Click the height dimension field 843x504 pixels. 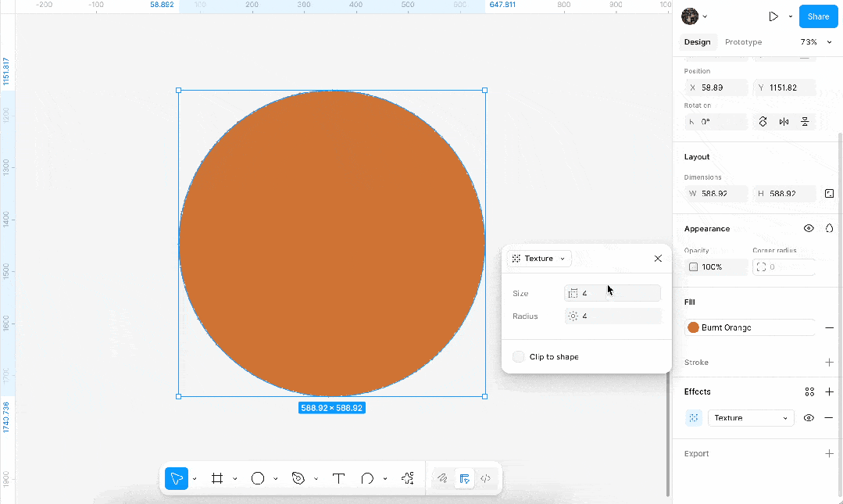click(x=784, y=194)
